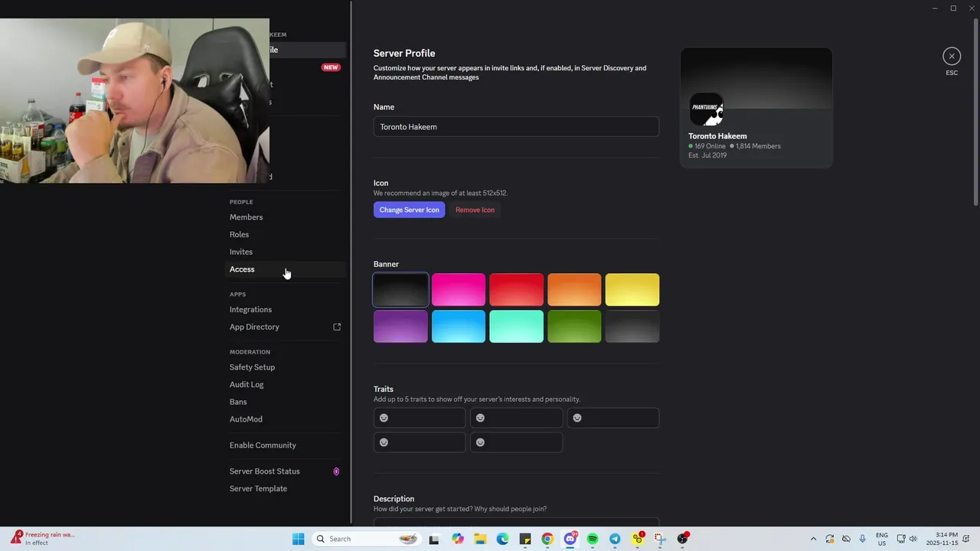Select the red banner color
Image resolution: width=980 pixels, height=551 pixels.
point(516,289)
